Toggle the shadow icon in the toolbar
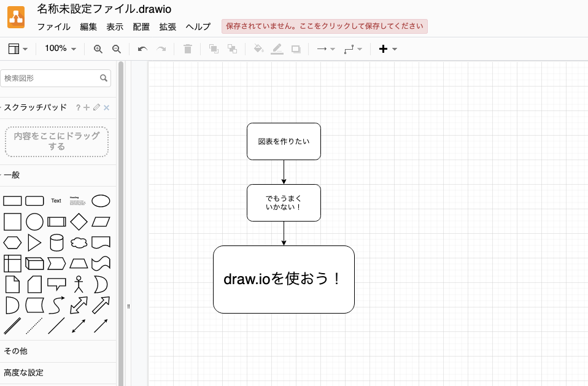 [296, 48]
